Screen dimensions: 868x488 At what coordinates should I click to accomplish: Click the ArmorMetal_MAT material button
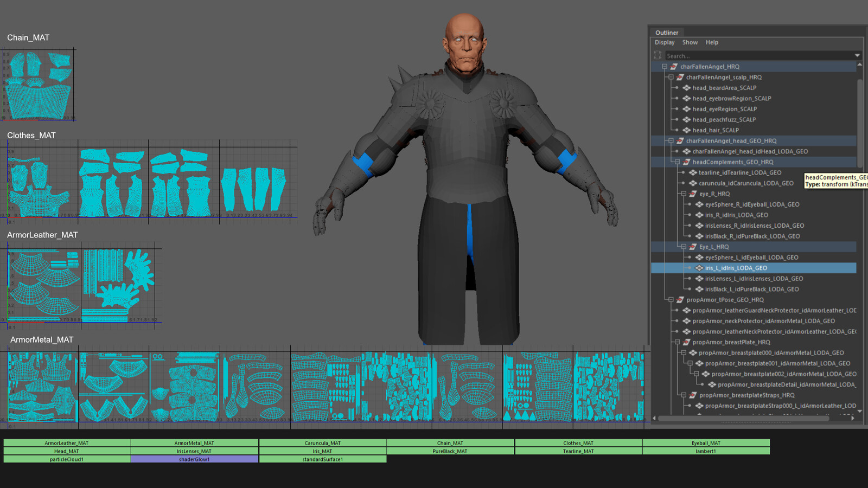[x=194, y=443]
